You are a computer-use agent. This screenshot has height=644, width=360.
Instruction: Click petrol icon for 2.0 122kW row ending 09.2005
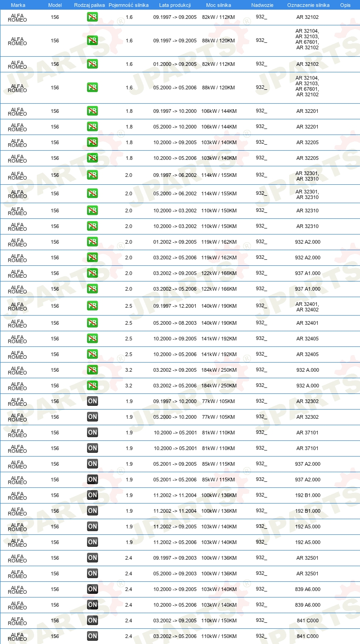point(92,273)
